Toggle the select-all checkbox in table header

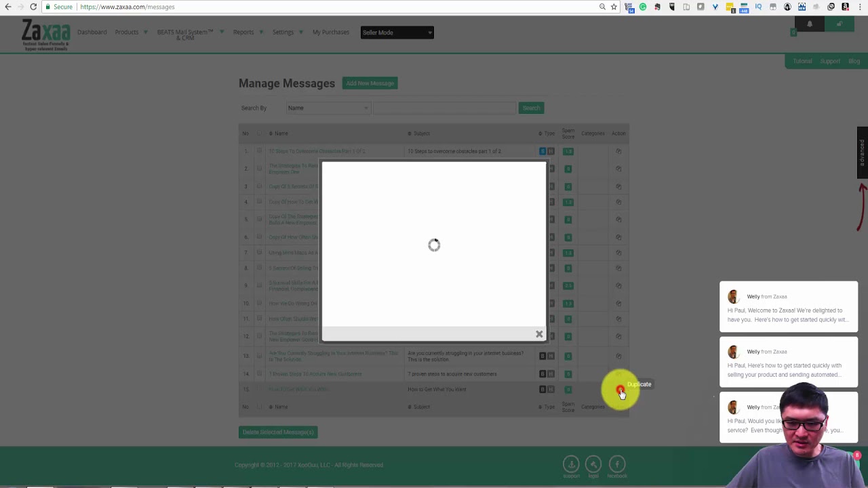click(x=259, y=134)
